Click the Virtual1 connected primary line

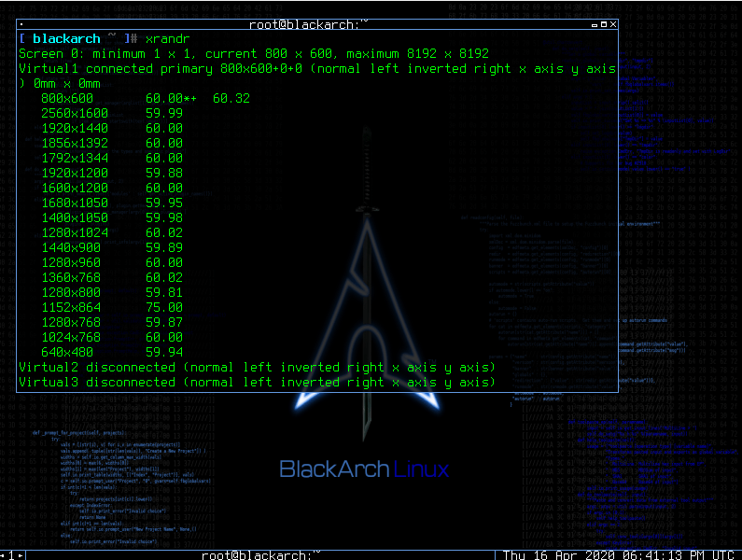click(317, 69)
